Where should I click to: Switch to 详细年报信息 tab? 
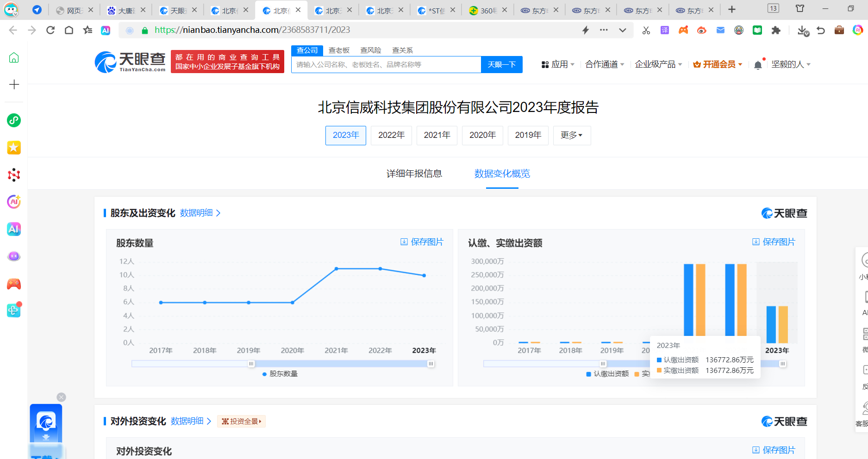pos(414,174)
